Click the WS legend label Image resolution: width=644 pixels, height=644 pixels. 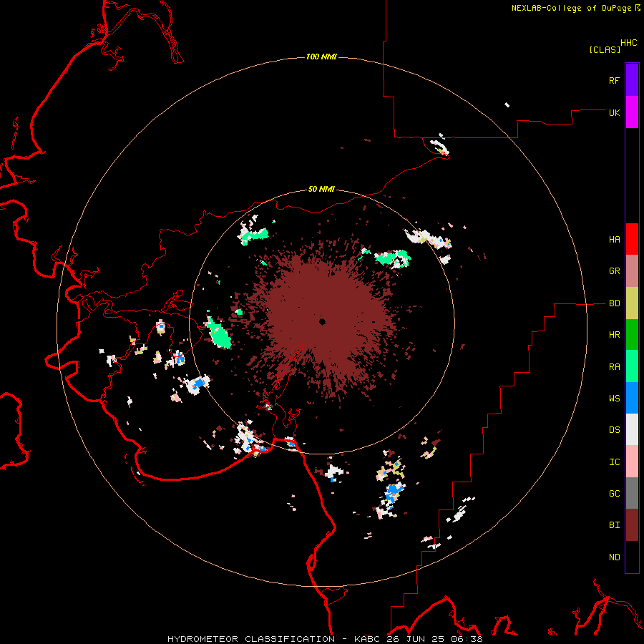[x=614, y=399]
